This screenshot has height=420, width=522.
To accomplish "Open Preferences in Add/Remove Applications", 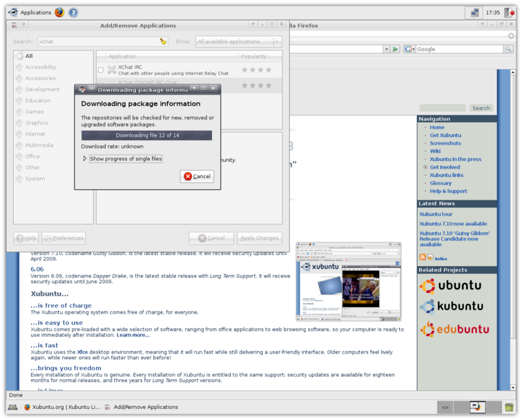I will coord(64,238).
